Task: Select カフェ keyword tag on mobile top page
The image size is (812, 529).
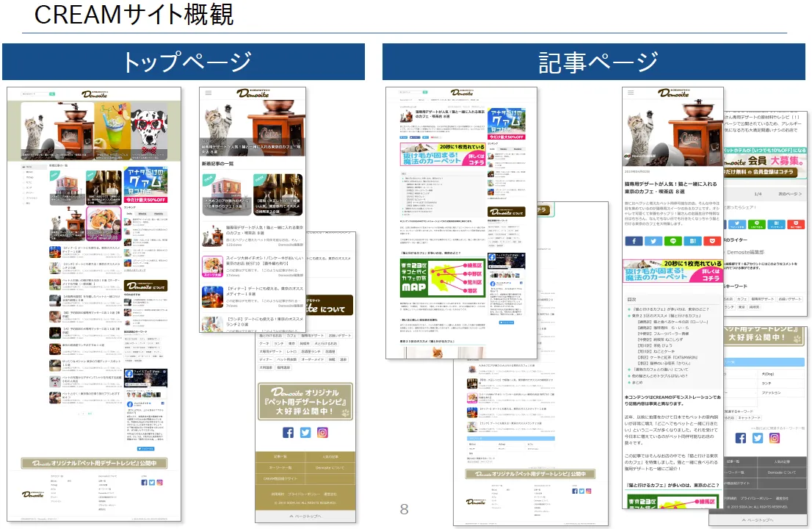Action: pyautogui.click(x=291, y=336)
